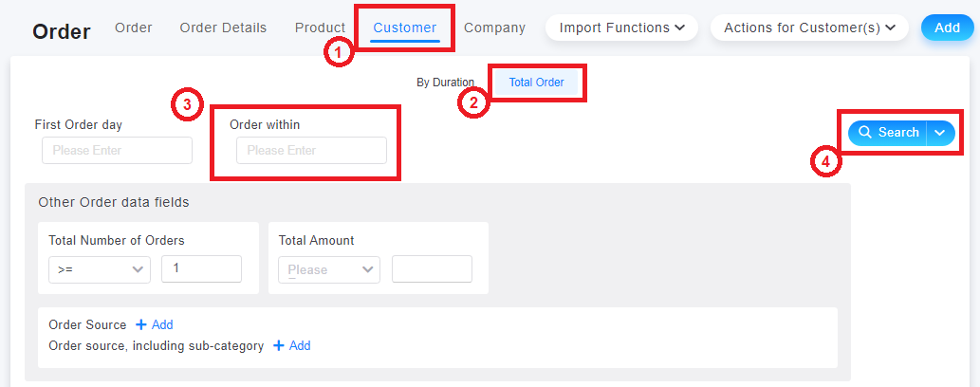The image size is (980, 387).
Task: Focus the Total Number of Orders value box
Action: click(x=201, y=268)
